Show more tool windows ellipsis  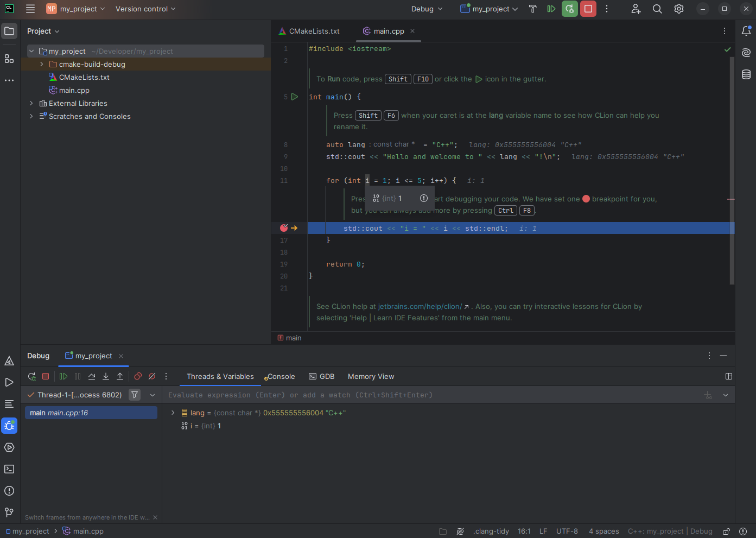point(9,80)
